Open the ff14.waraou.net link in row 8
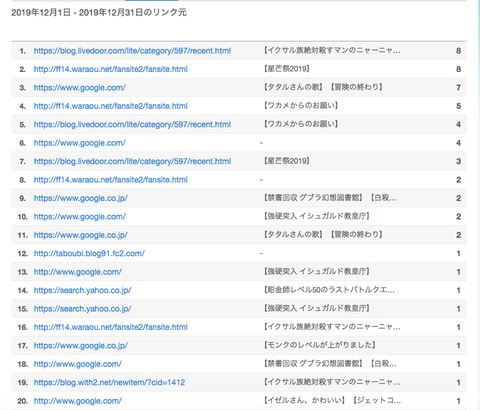Screen dimensions: 480x410 pyautogui.click(x=111, y=180)
